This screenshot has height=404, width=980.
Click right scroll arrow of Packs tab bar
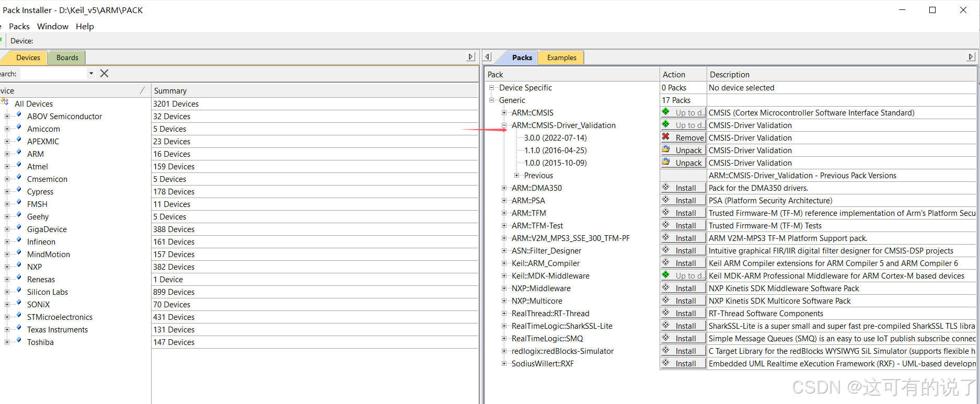tap(971, 57)
